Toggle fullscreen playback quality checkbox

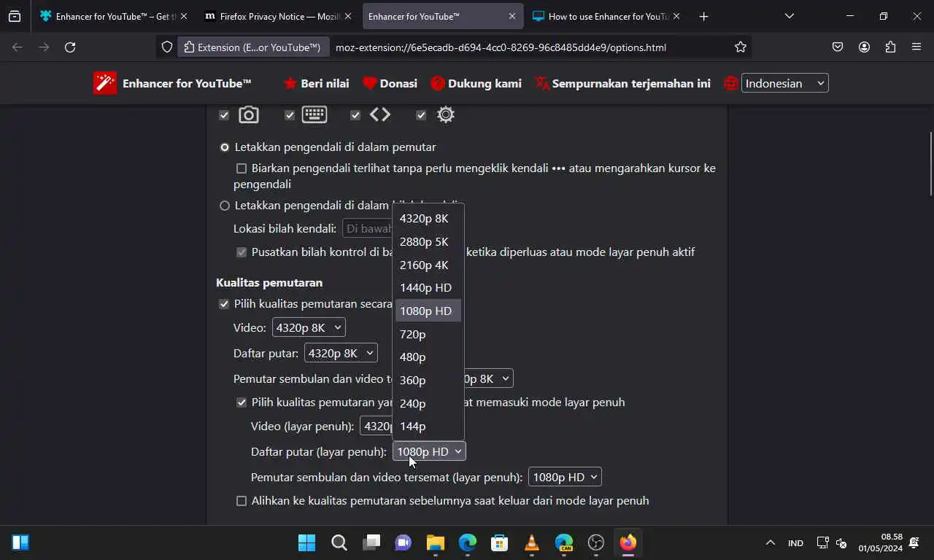pos(242,402)
